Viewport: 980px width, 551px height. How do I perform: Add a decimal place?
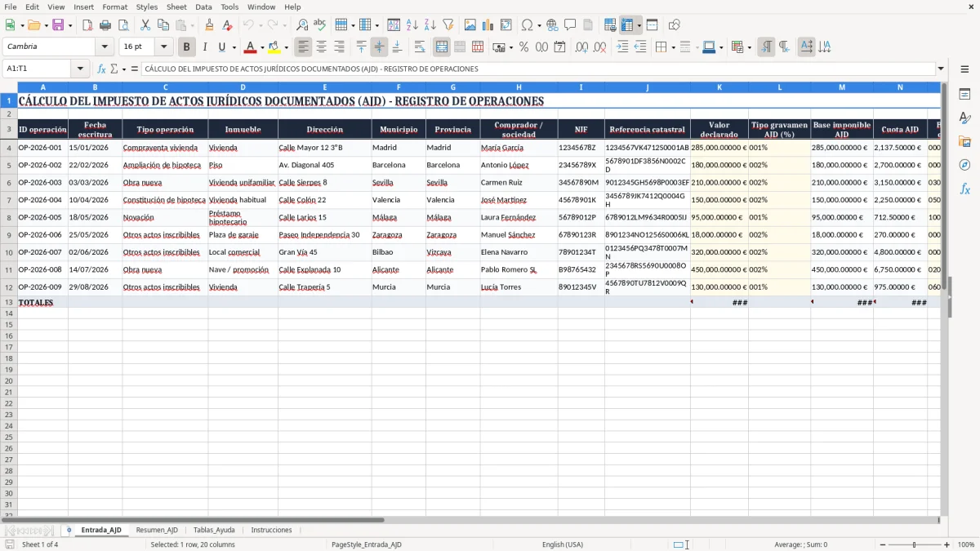click(x=581, y=47)
